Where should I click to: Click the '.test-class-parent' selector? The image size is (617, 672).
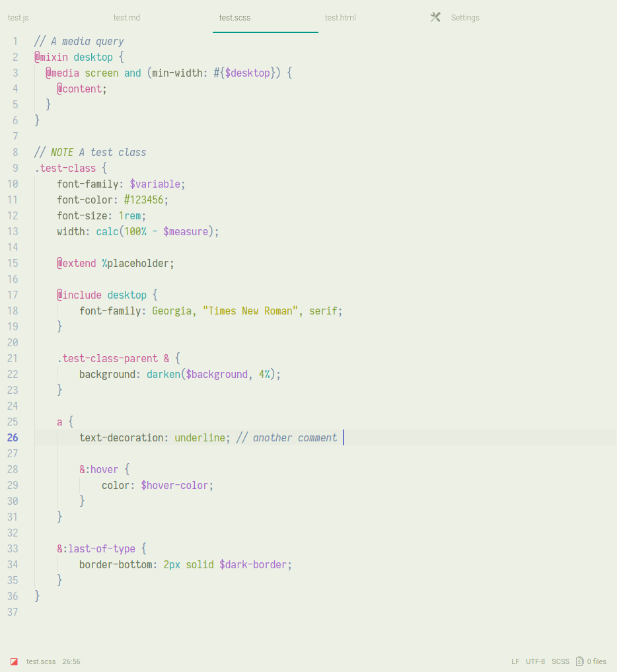[x=107, y=358]
